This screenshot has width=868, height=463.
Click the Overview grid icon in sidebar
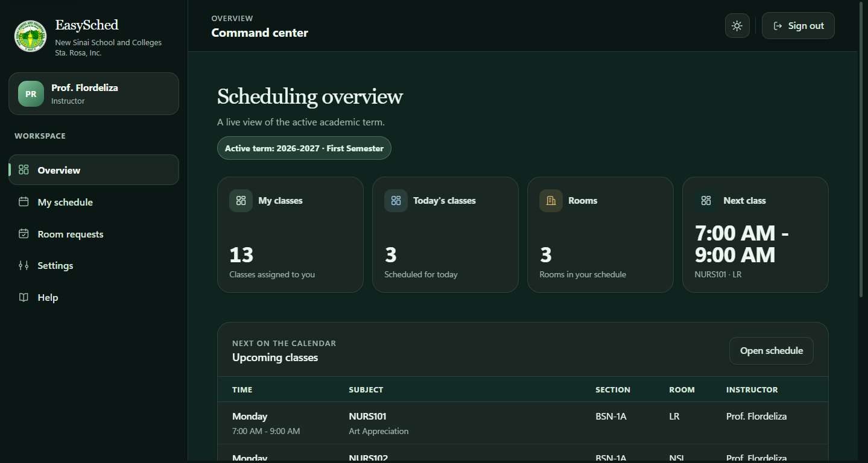[x=24, y=170]
